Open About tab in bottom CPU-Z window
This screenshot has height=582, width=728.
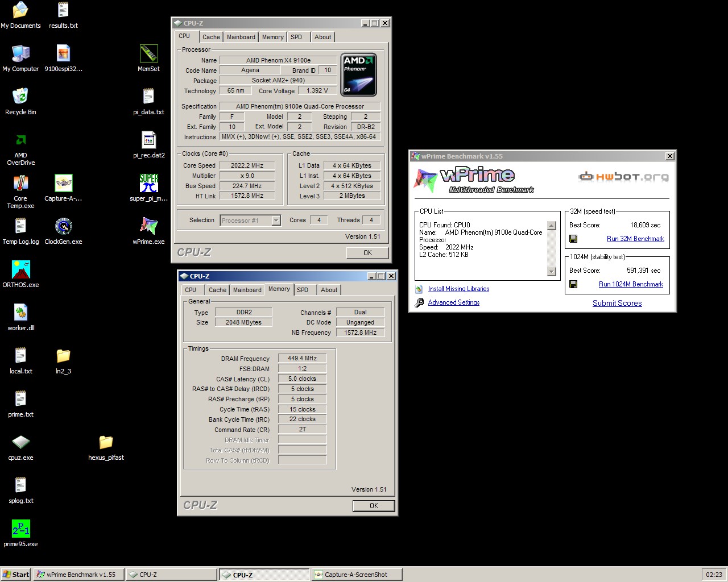tap(329, 290)
